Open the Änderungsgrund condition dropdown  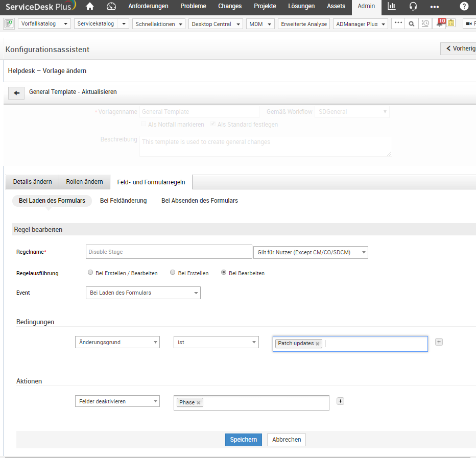117,343
